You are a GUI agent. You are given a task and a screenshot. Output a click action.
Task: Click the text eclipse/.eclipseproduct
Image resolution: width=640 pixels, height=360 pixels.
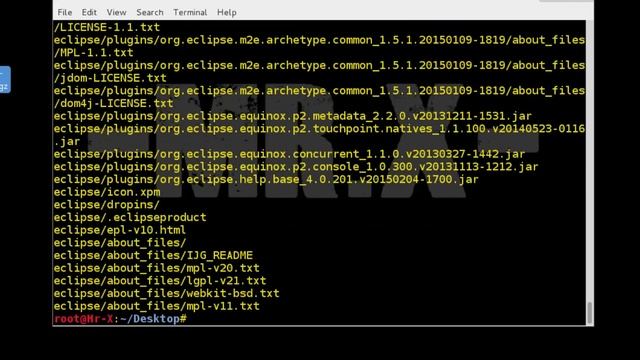click(x=130, y=217)
